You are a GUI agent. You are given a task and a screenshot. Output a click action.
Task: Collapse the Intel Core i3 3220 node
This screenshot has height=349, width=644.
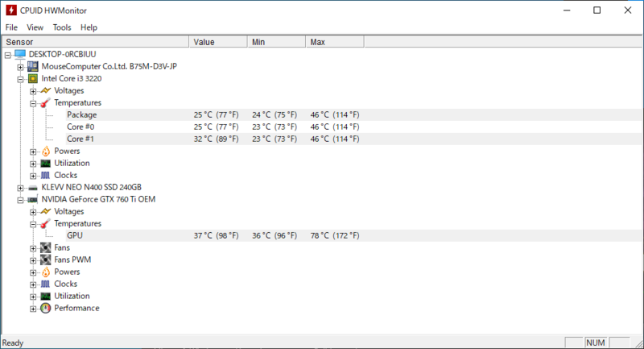21,79
